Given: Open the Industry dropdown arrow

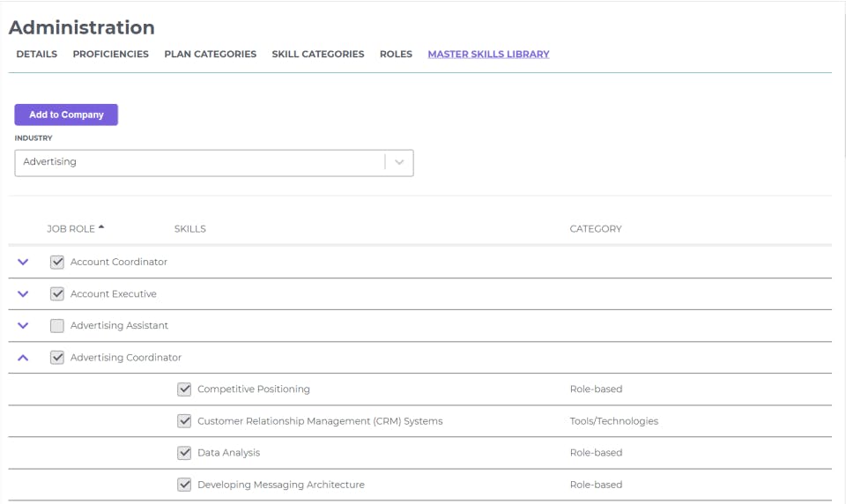Looking at the screenshot, I should click(399, 162).
